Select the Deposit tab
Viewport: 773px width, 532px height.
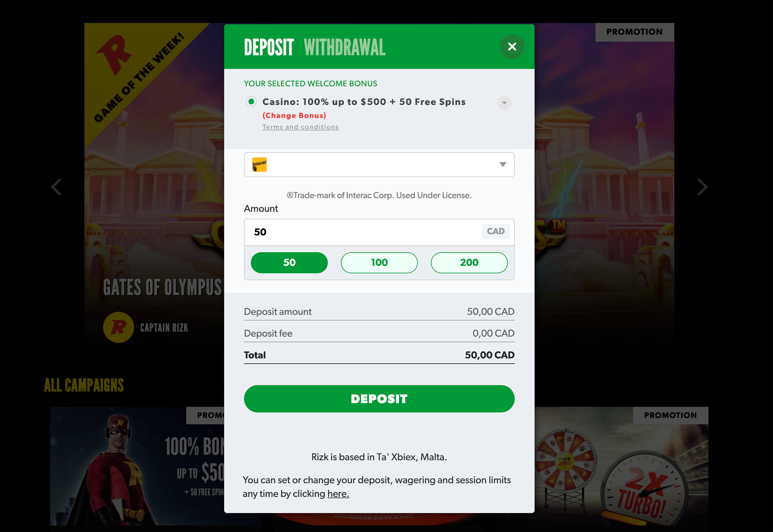[269, 47]
